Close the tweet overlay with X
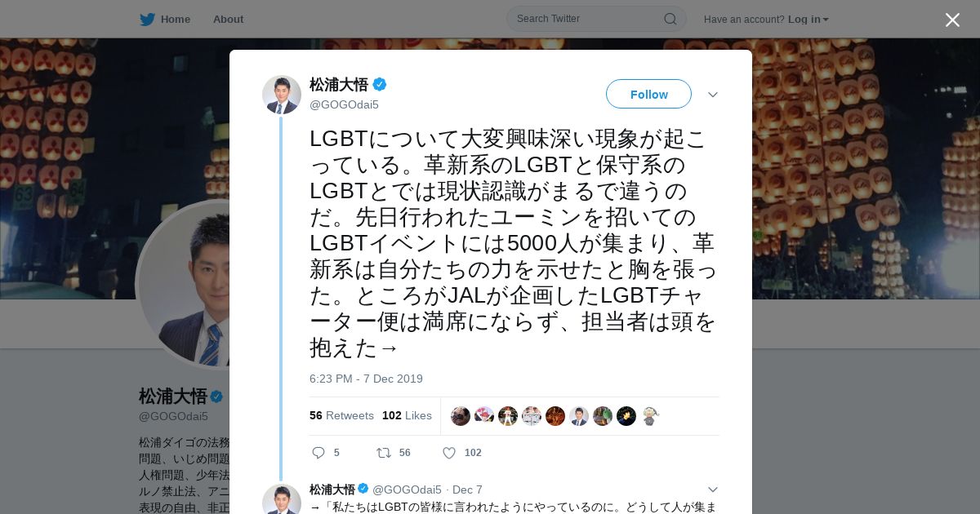This screenshot has width=980, height=514. click(x=952, y=20)
